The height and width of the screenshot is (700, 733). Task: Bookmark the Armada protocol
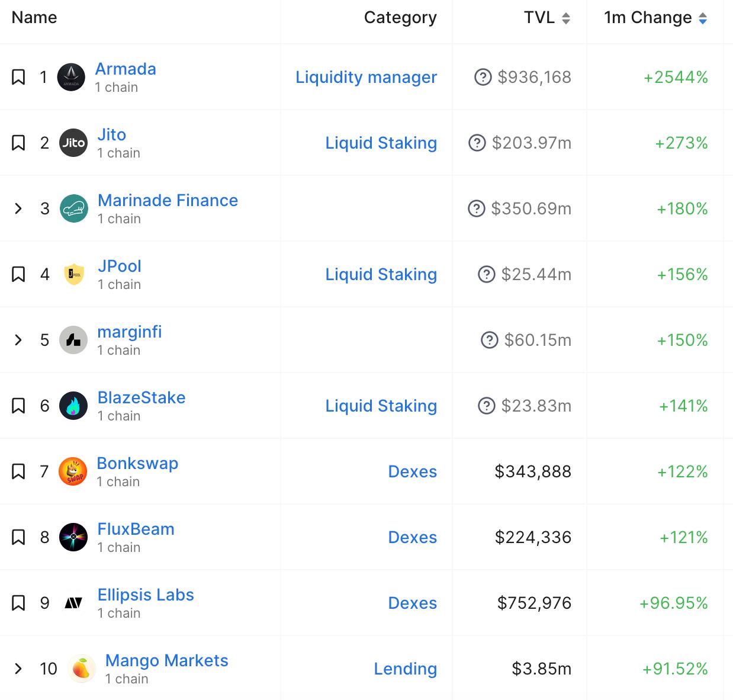tap(18, 77)
